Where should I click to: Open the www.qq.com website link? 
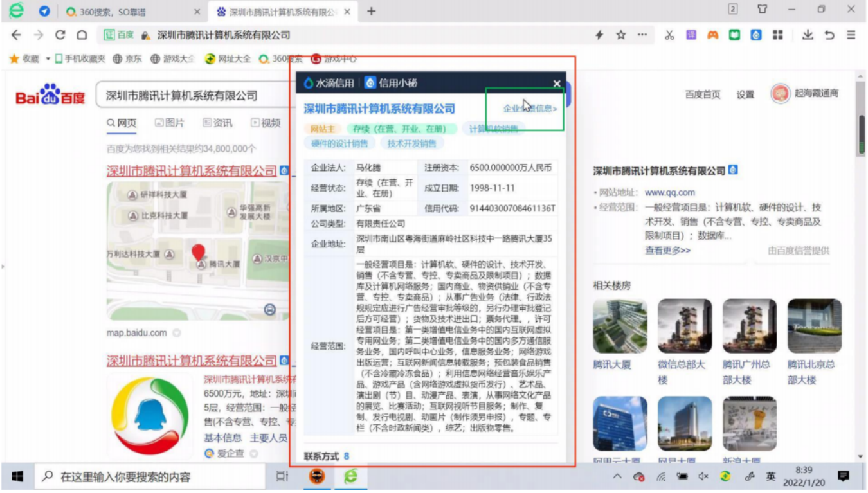coord(670,192)
